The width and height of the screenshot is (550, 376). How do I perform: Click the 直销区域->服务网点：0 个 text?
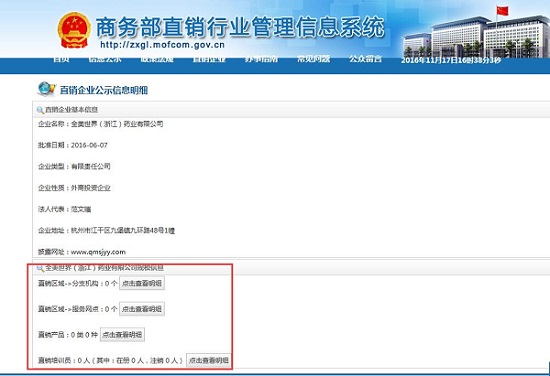(x=78, y=309)
